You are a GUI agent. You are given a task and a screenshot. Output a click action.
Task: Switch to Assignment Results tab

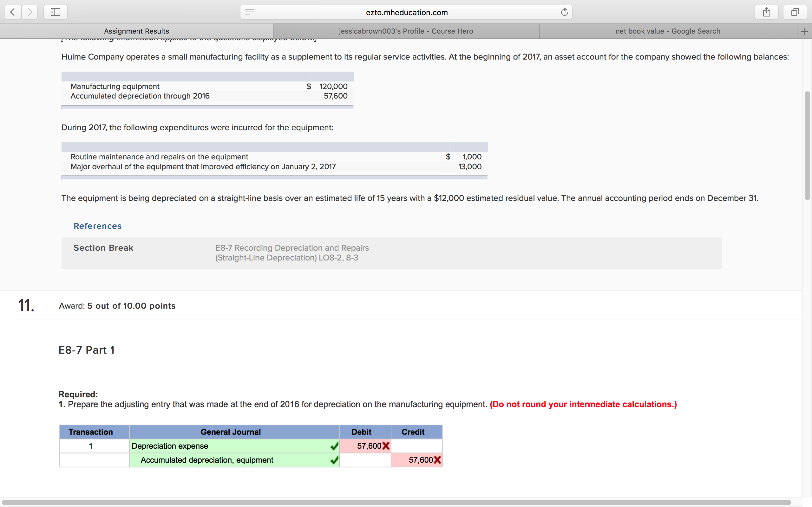tap(137, 31)
